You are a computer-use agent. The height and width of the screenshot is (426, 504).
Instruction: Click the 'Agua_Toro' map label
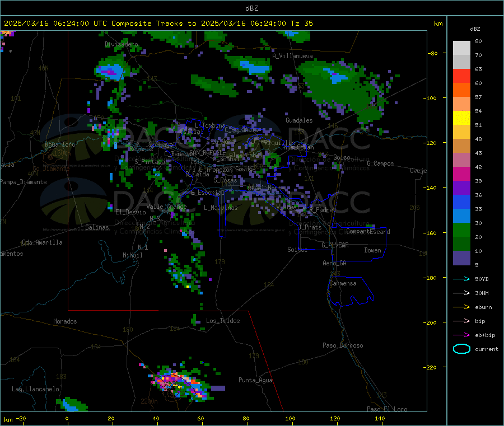(x=60, y=144)
